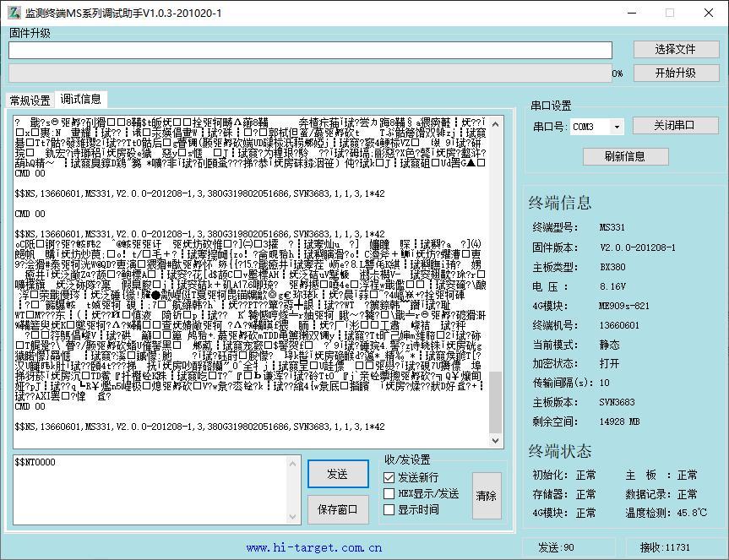This screenshot has width=729, height=560.
Task: Open the www.hi-target.com.cn link
Action: [x=314, y=547]
